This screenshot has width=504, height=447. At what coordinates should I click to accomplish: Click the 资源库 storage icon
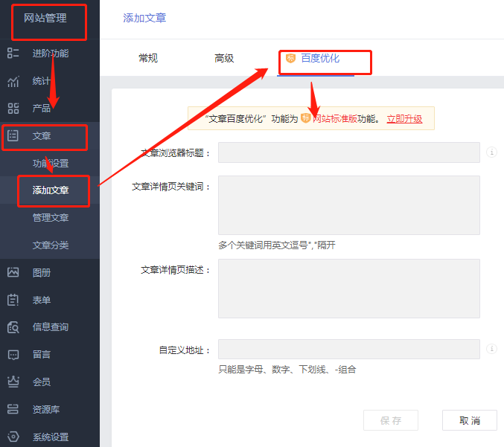click(x=13, y=409)
